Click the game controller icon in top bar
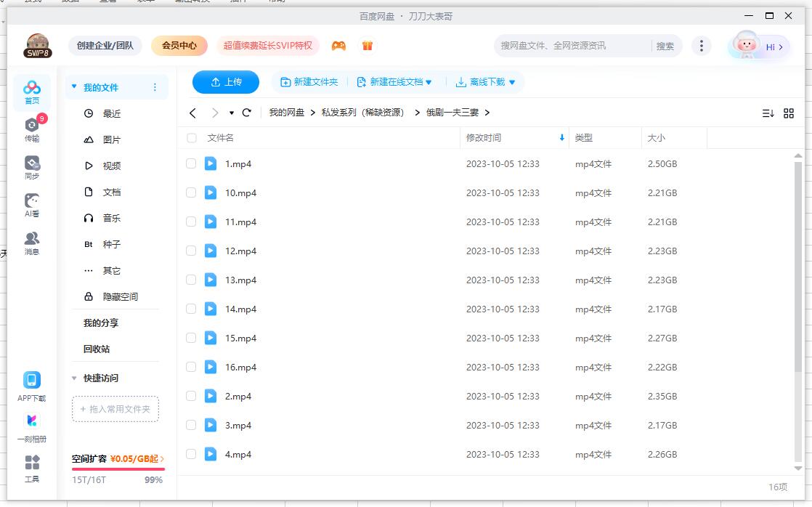The height and width of the screenshot is (507, 812). click(338, 45)
